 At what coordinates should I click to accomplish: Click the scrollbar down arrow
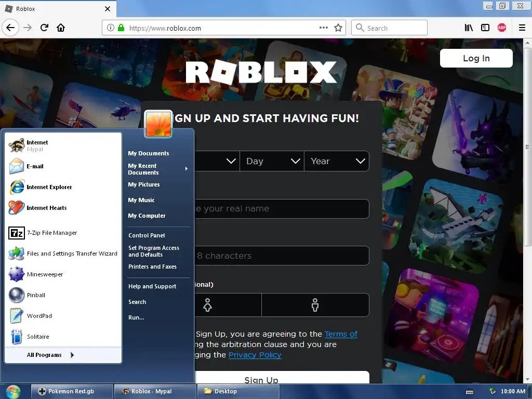tap(527, 380)
